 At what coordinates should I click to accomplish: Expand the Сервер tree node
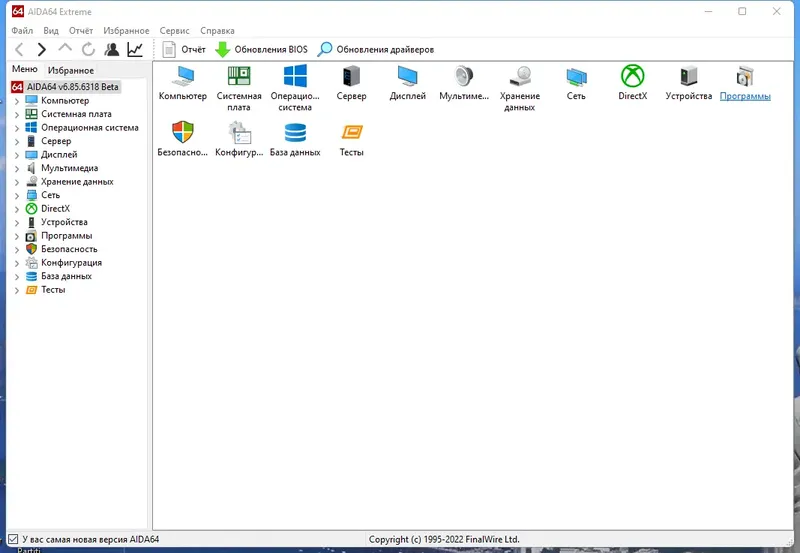click(16, 141)
